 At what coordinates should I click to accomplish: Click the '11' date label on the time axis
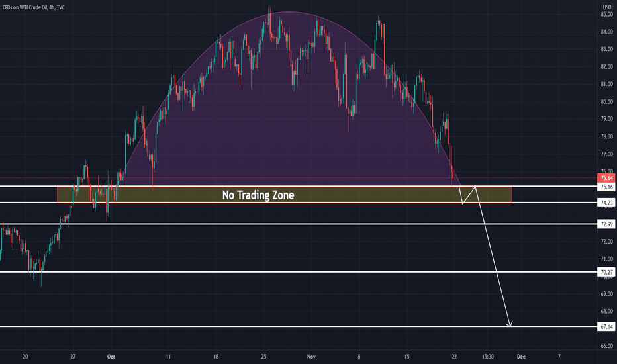pyautogui.click(x=168, y=357)
